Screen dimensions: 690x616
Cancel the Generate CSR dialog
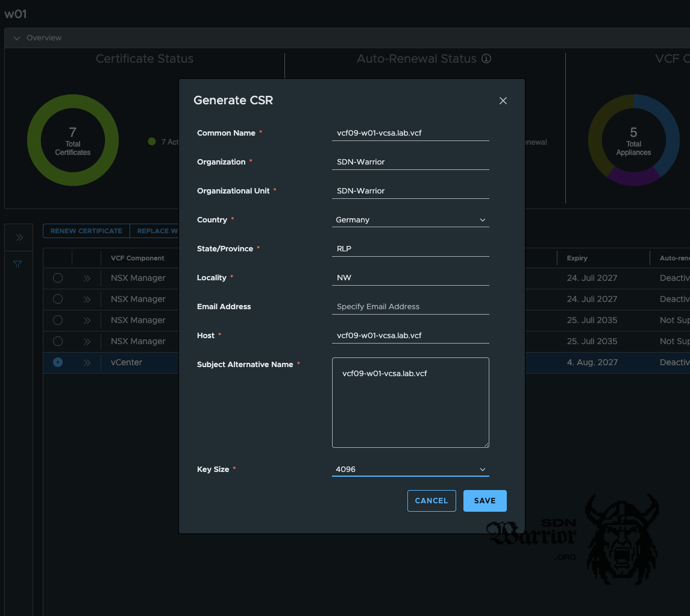click(431, 501)
